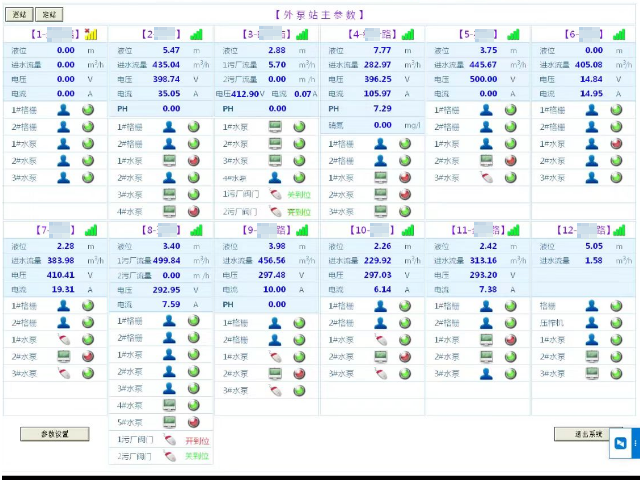Toggle the green status light of station 3's 1#水泵
The height and width of the screenshot is (480, 641).
click(299, 127)
